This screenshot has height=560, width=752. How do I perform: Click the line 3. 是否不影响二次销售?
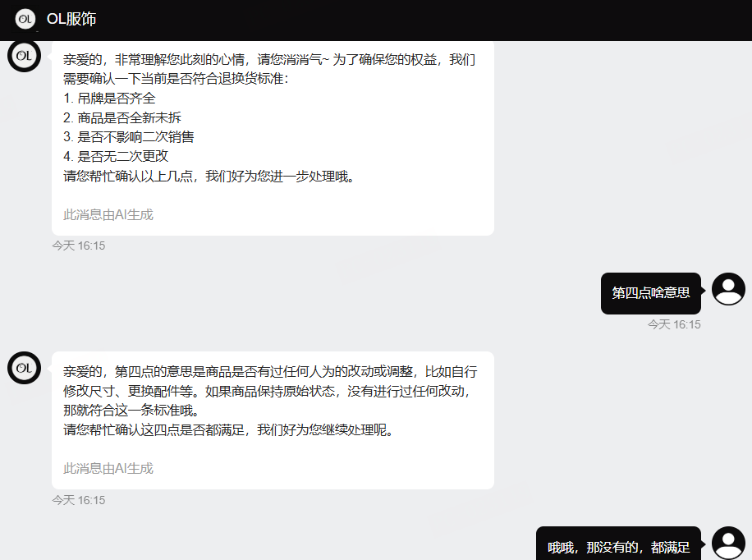point(129,137)
